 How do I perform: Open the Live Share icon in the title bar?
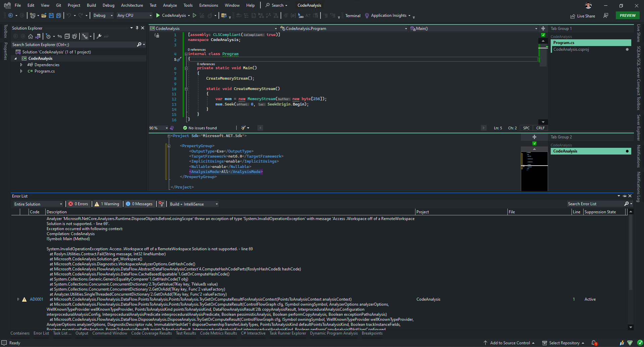point(573,16)
